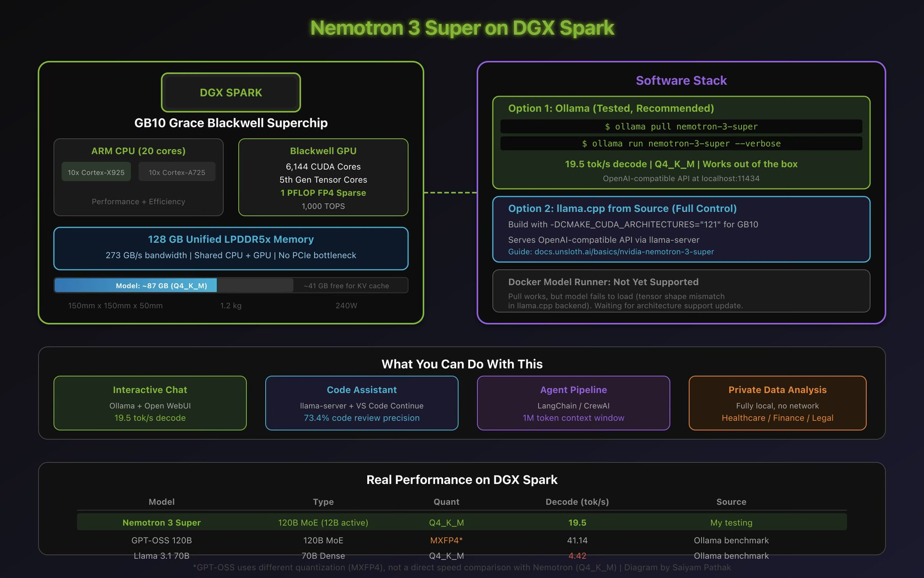This screenshot has height=578, width=924.
Task: Click the Llama 3.1 70B model cell
Action: 162,556
